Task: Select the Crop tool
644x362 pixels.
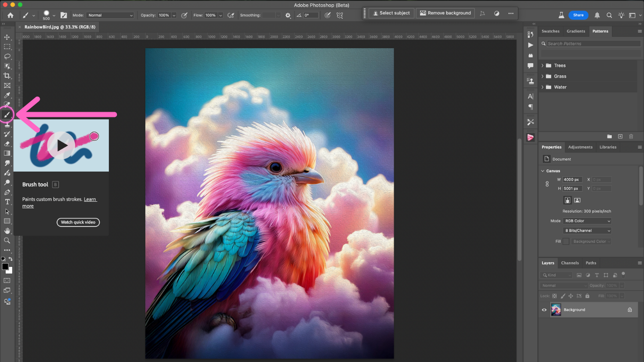Action: click(7, 76)
